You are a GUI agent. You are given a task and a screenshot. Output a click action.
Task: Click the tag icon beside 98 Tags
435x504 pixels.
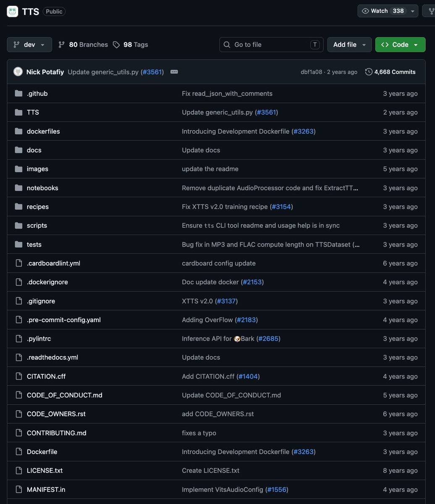click(x=116, y=45)
